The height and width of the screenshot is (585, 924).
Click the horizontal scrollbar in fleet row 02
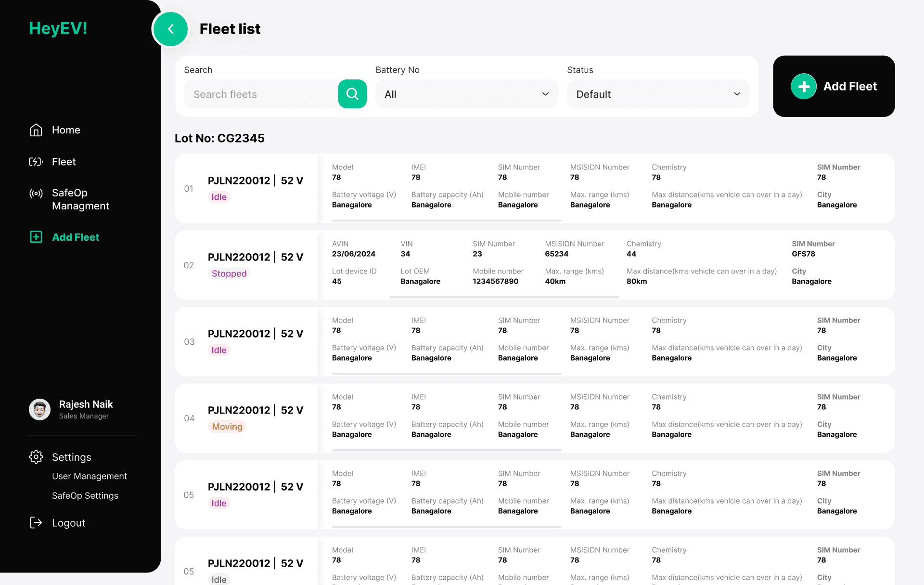pos(504,297)
